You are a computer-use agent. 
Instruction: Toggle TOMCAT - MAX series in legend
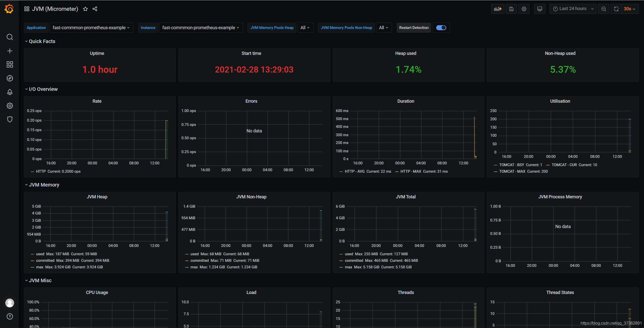512,171
